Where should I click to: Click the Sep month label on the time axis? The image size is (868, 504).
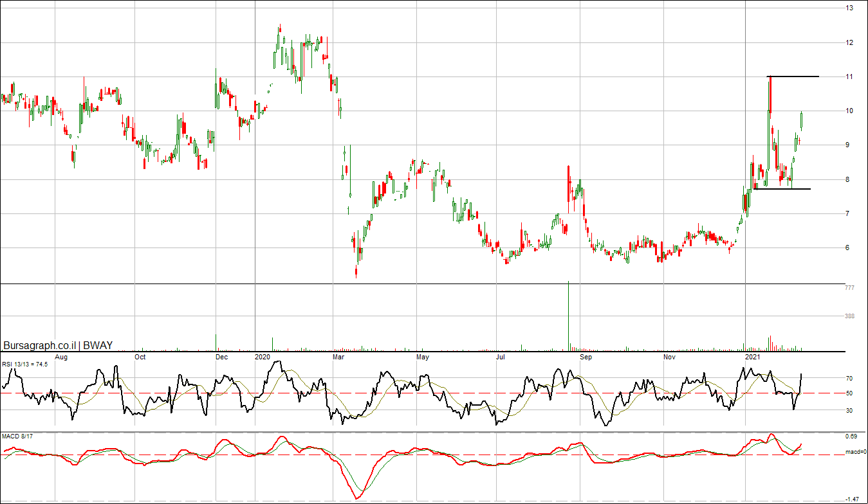pyautogui.click(x=585, y=356)
